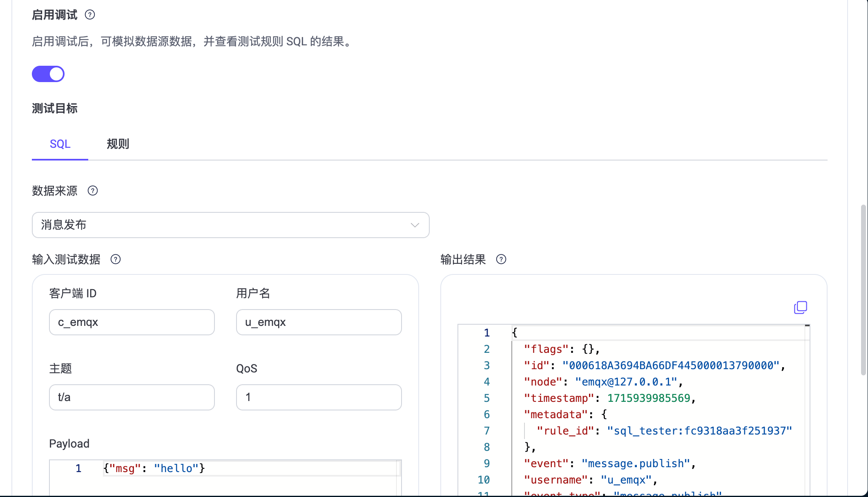Copy the output result using copy icon
The width and height of the screenshot is (868, 497).
(x=801, y=307)
